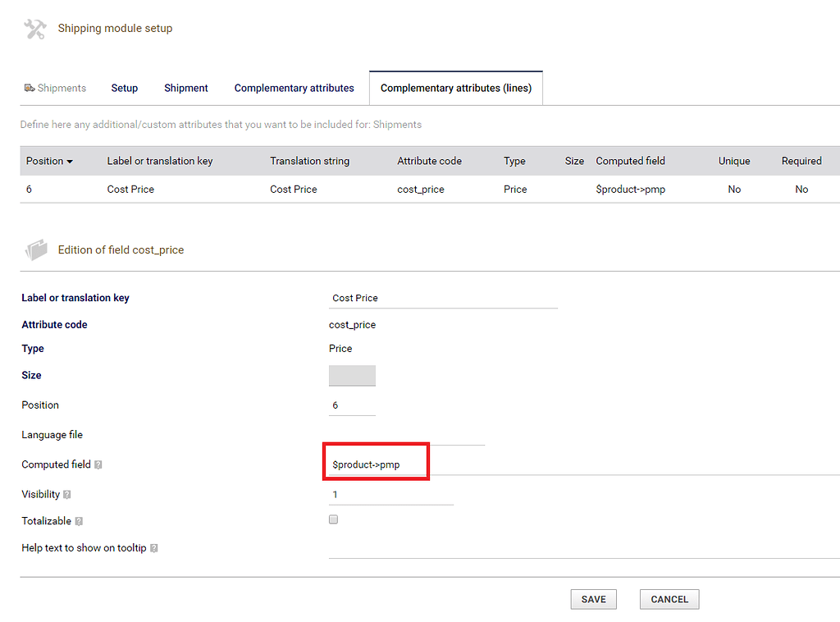Click the Visibility input field
840x622 pixels.
(x=391, y=495)
